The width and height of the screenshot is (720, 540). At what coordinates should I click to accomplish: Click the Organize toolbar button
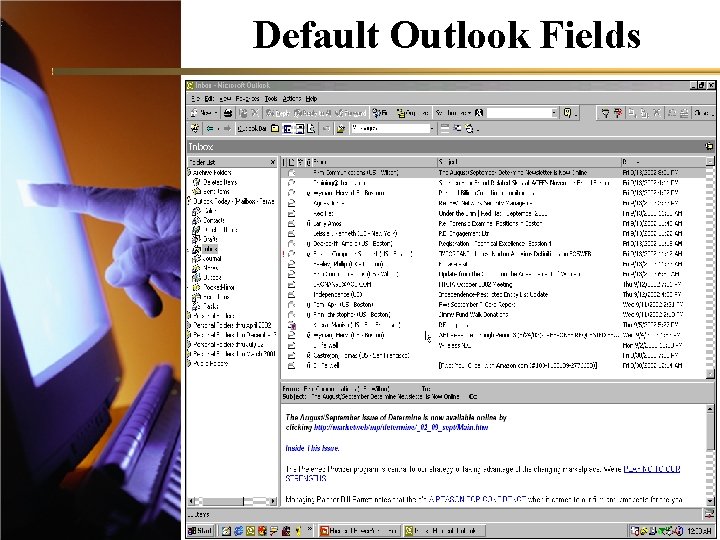click(412, 113)
